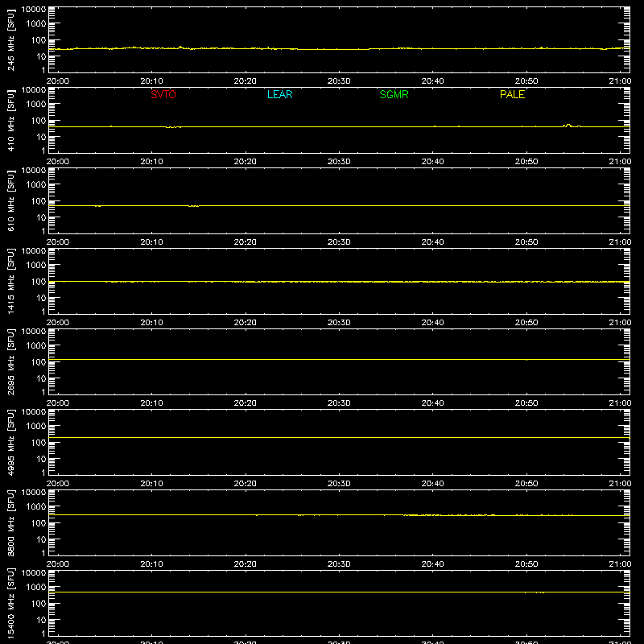This screenshot has height=644, width=644.
Task: Click 20:00 time label below 410 MHz plot
Action: [x=57, y=162]
